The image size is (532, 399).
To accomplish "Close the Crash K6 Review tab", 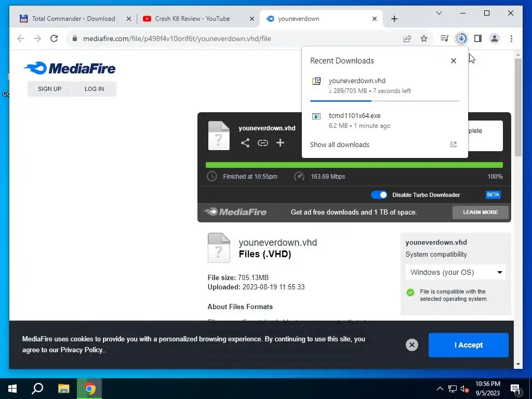I will click(x=252, y=19).
